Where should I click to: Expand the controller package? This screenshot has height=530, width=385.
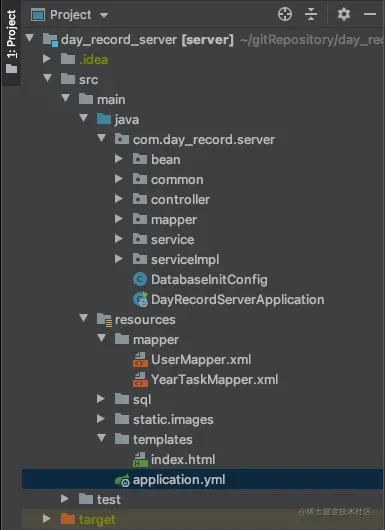[x=119, y=199]
